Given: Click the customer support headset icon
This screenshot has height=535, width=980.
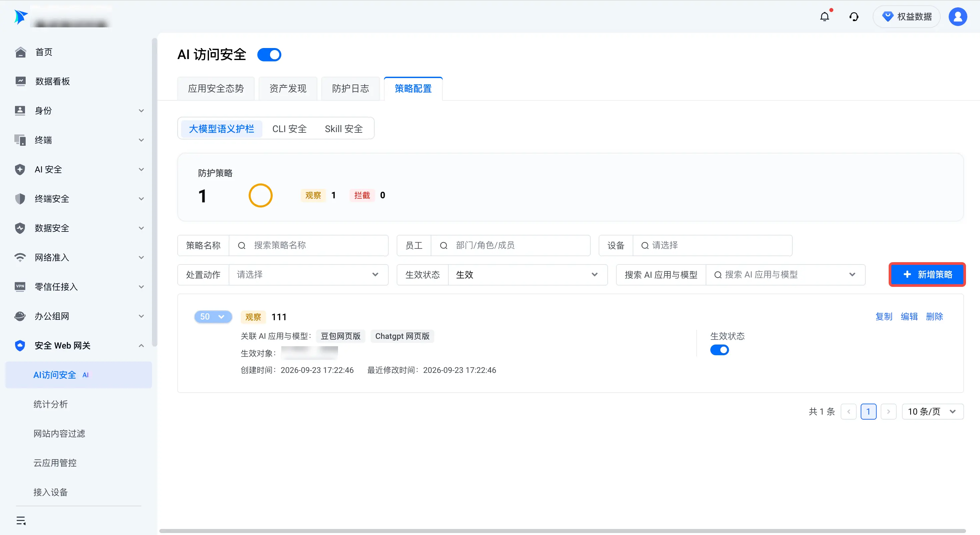Looking at the screenshot, I should [854, 17].
